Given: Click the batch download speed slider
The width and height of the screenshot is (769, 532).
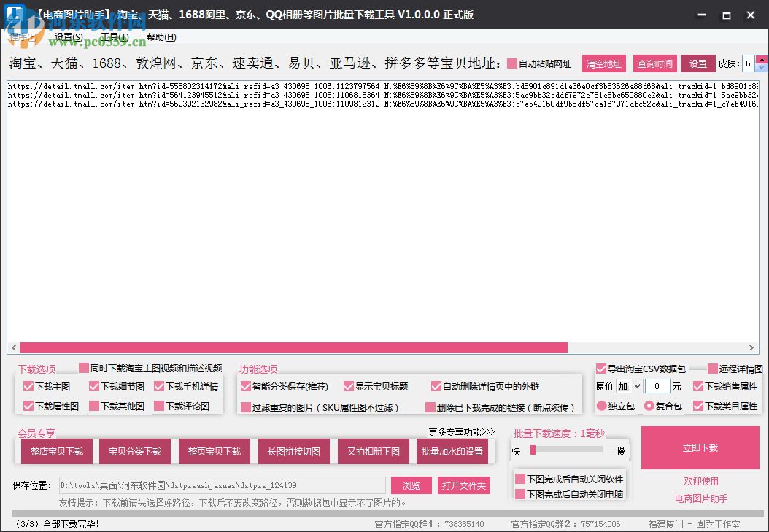Looking at the screenshot, I should tap(567, 450).
